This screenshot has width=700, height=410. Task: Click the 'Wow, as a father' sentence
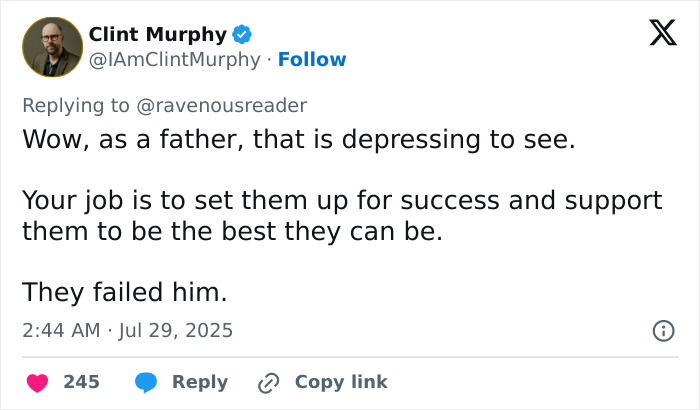click(299, 139)
